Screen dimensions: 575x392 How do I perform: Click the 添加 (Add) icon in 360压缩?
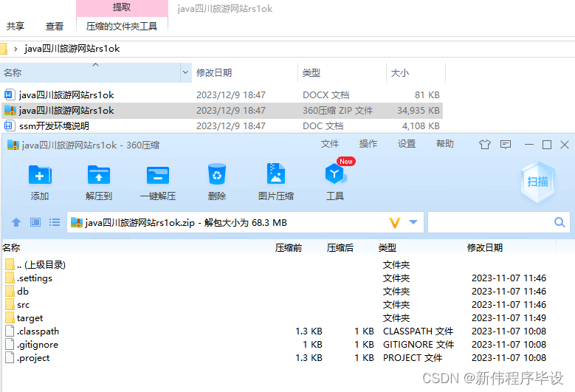click(x=40, y=175)
